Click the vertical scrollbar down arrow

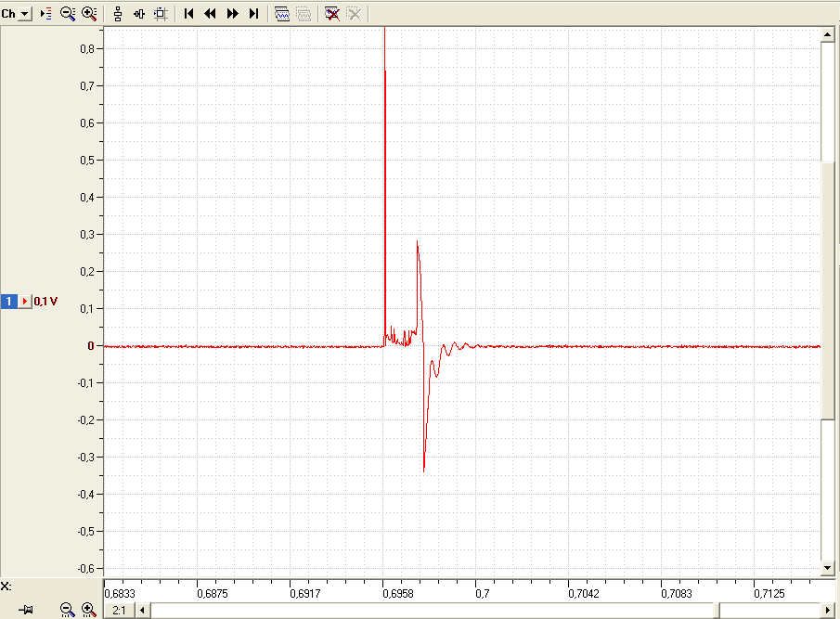828,568
